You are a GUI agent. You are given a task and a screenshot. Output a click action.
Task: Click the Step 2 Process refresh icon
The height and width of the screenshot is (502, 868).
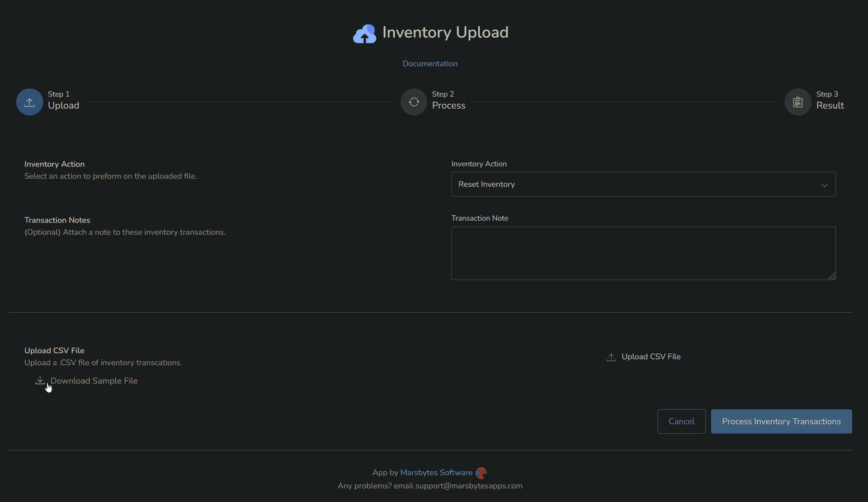[x=413, y=102]
